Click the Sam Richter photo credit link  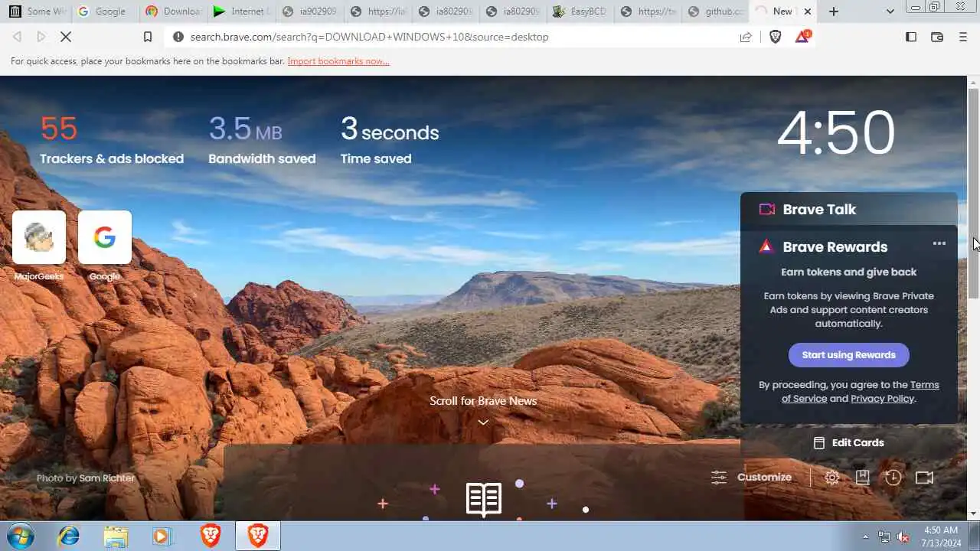[106, 478]
